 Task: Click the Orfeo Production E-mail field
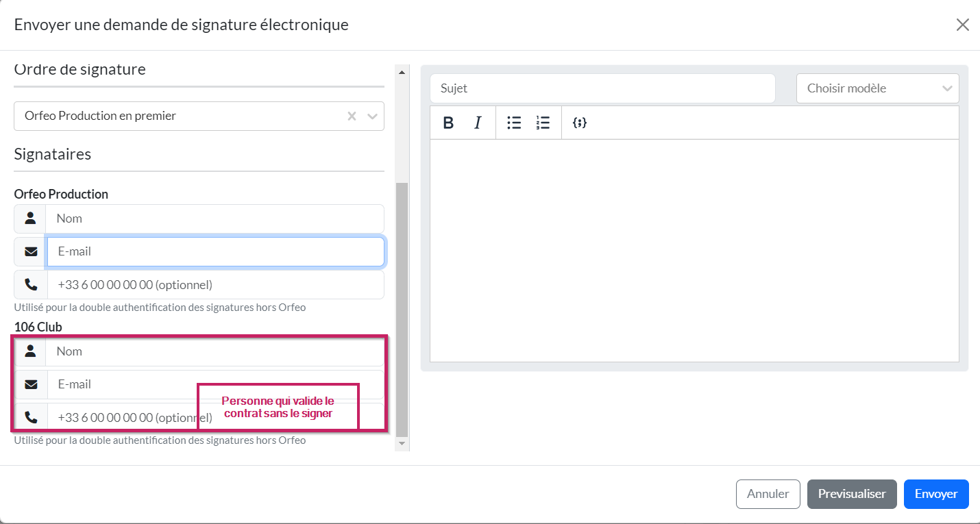(215, 251)
